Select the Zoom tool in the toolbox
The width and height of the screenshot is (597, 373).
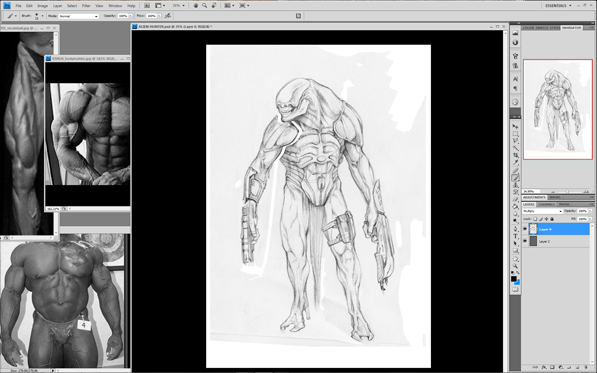click(515, 266)
